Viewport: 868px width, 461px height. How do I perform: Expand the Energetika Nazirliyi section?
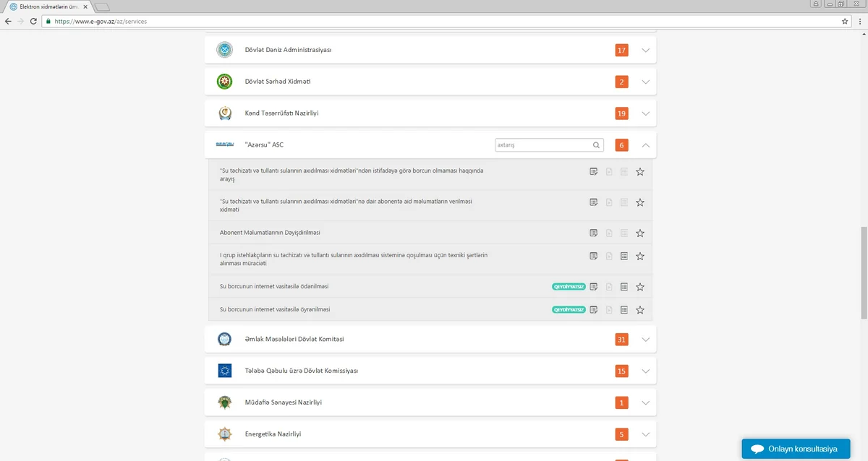click(646, 435)
